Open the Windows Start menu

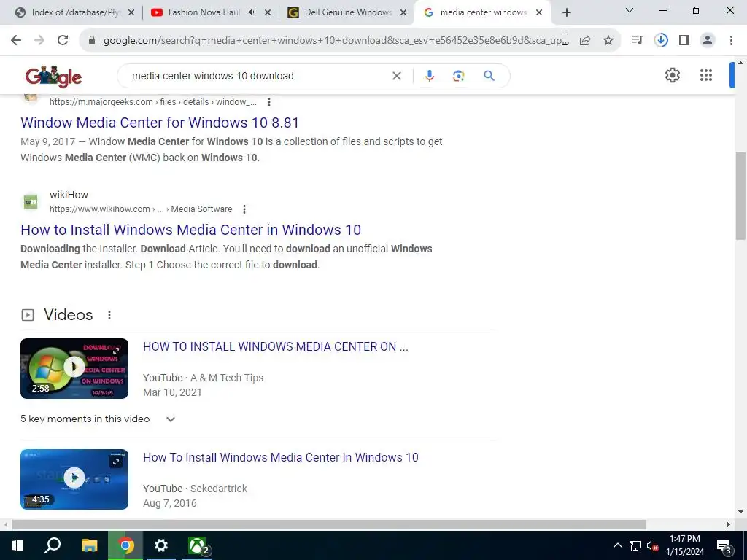tap(18, 545)
